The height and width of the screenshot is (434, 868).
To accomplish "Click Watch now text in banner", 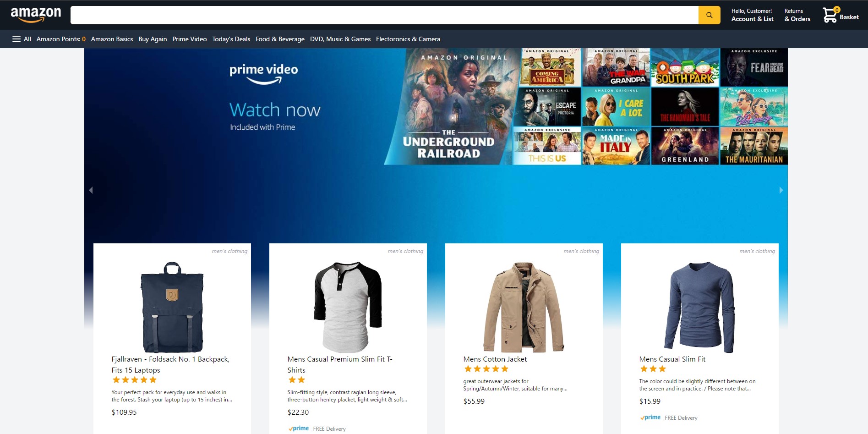I will click(x=275, y=110).
